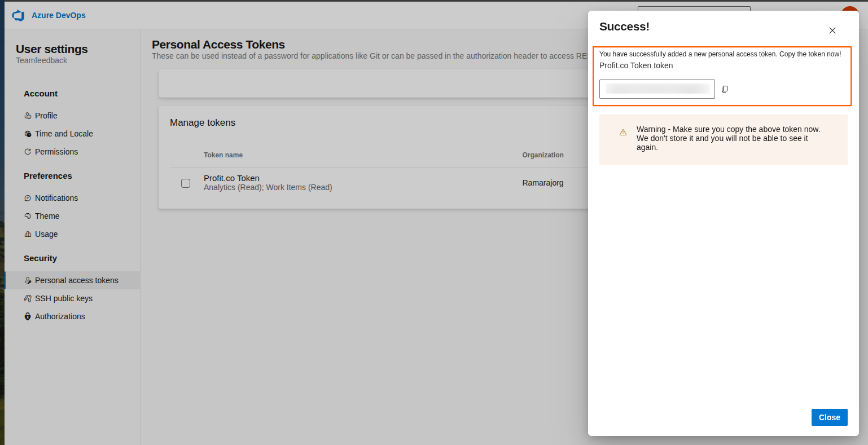Click the Organization column header

pyautogui.click(x=543, y=155)
